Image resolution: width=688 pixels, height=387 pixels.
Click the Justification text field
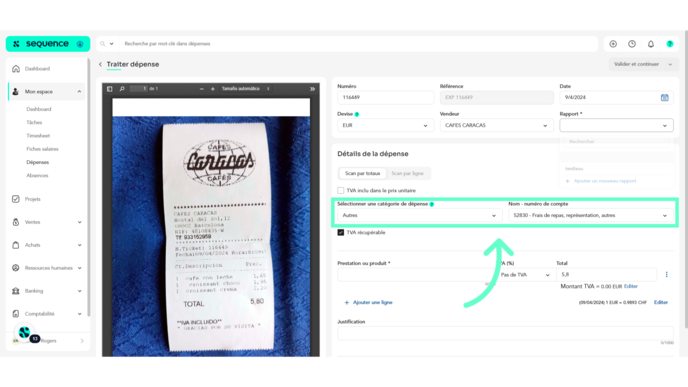[x=505, y=333]
